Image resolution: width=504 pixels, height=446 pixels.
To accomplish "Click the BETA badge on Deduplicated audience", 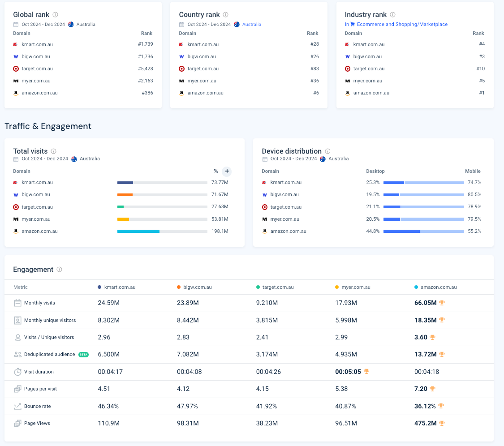I will pos(84,354).
